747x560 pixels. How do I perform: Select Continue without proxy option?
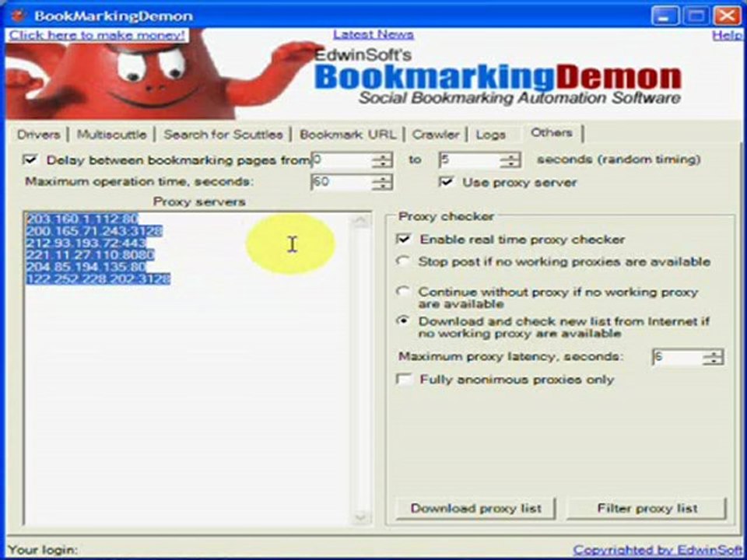tap(403, 292)
